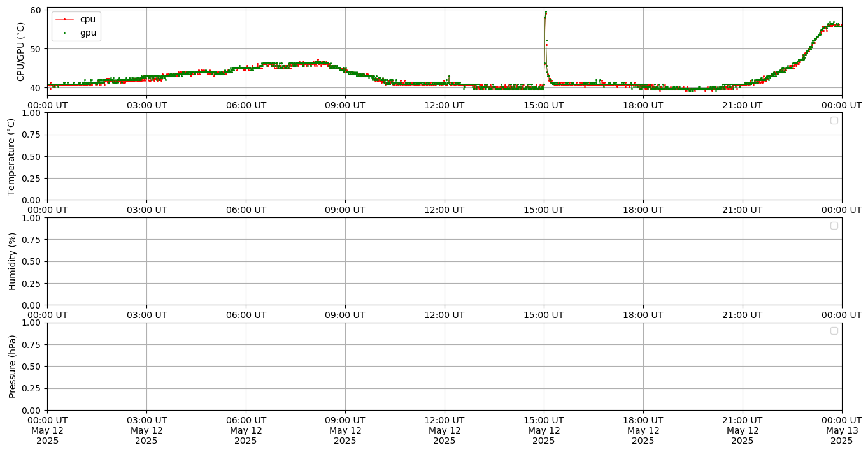Screen dimensions: 868x452
Task: Click the 0.75 y-tick on Humidity plot
Action: pos(31,240)
